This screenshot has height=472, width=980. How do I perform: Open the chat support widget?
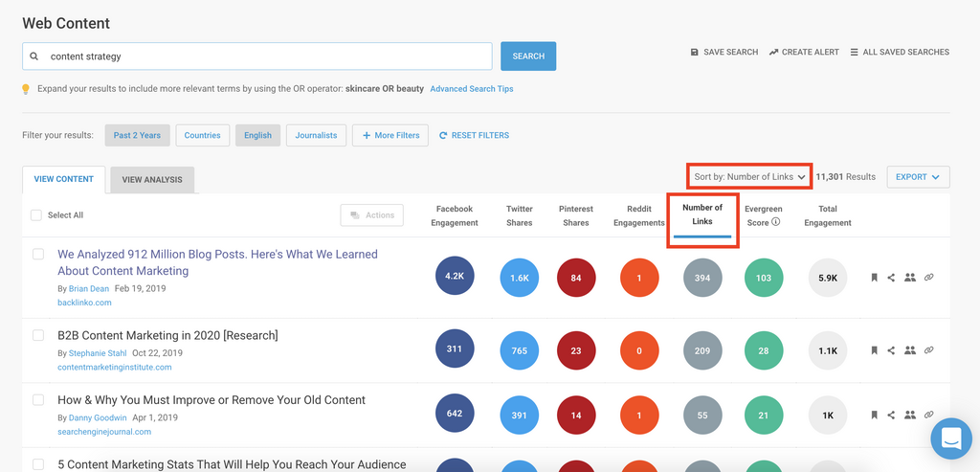(x=950, y=438)
